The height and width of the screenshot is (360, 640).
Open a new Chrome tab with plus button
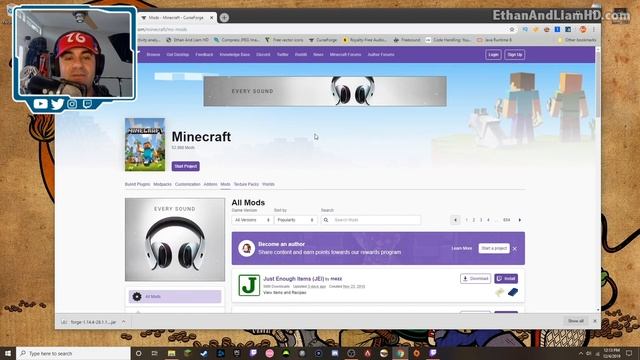224,18
